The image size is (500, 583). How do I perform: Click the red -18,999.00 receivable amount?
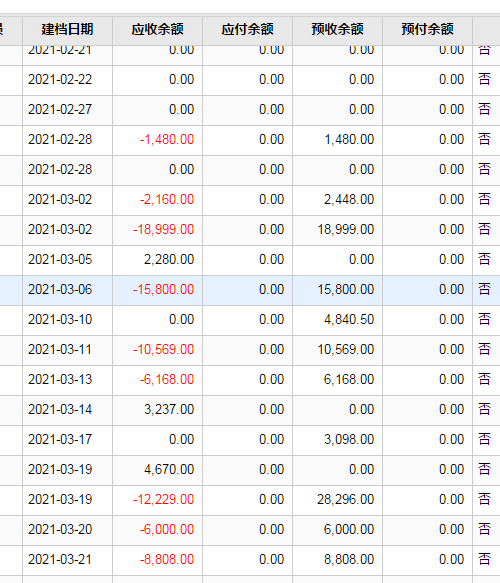click(164, 229)
